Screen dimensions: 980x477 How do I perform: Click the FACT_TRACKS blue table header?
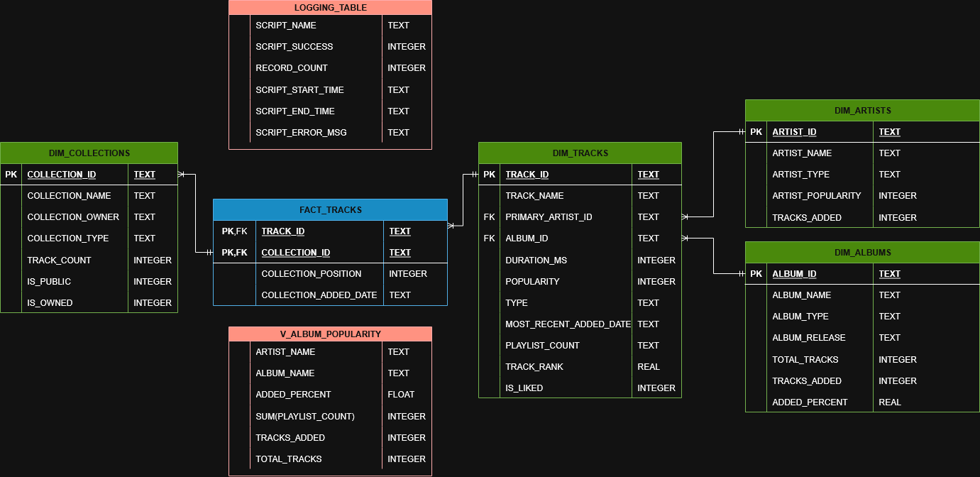tap(330, 209)
